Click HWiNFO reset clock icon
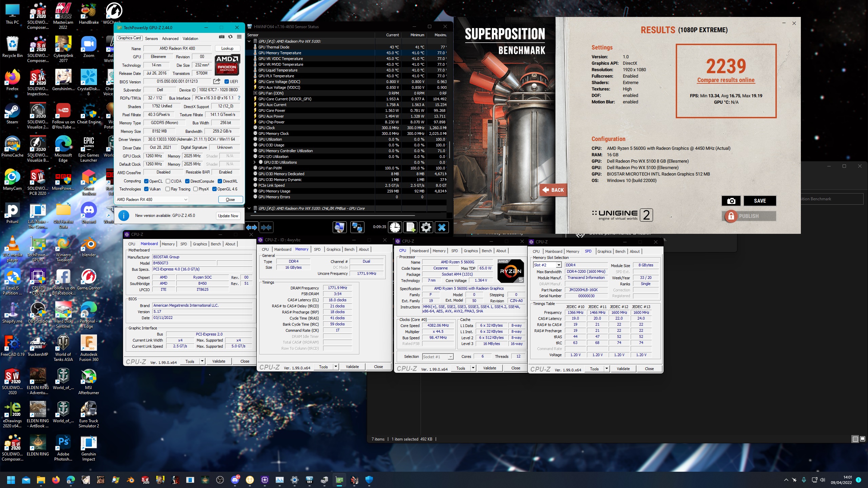Screen dimensions: 868x488 pos(395,227)
